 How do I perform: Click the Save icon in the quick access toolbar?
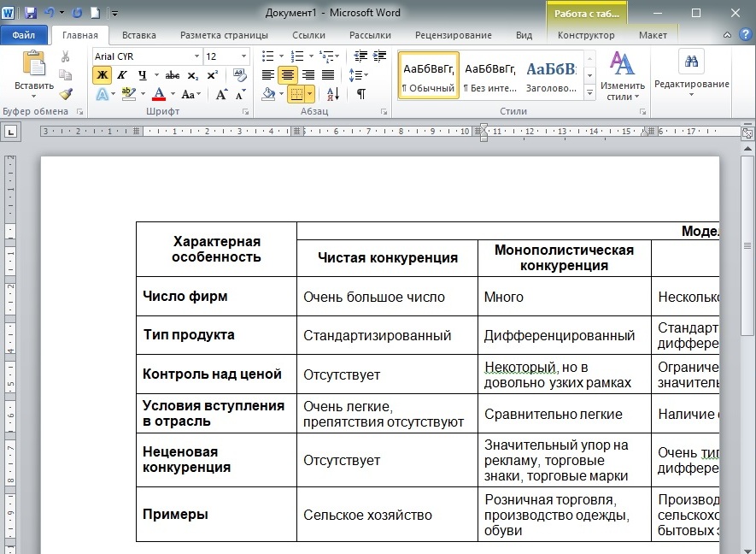point(31,14)
